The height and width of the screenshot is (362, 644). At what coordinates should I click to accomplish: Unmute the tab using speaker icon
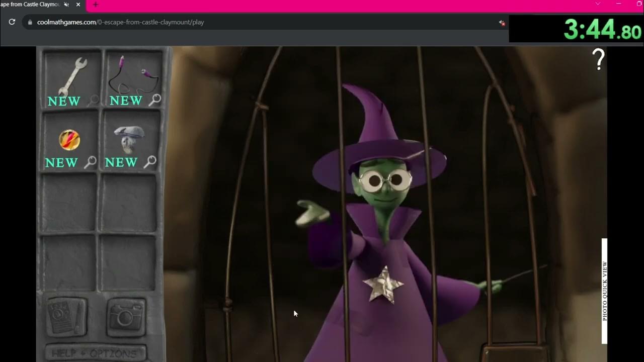click(66, 5)
